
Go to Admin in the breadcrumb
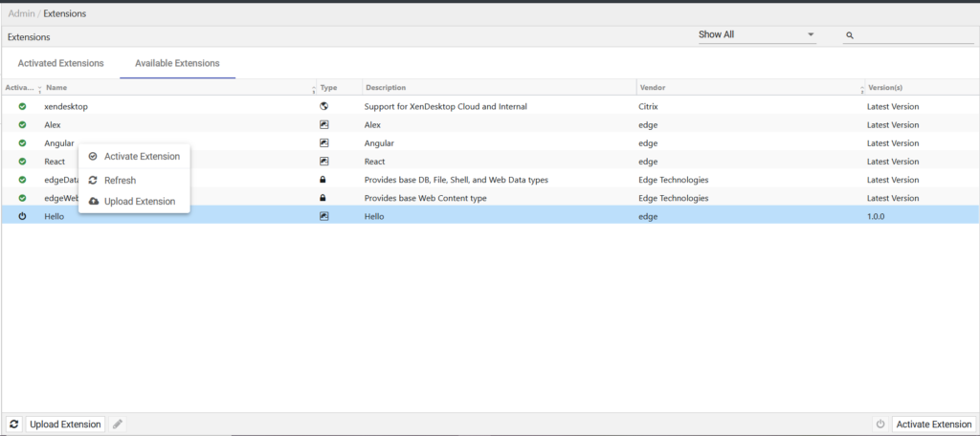coord(21,13)
